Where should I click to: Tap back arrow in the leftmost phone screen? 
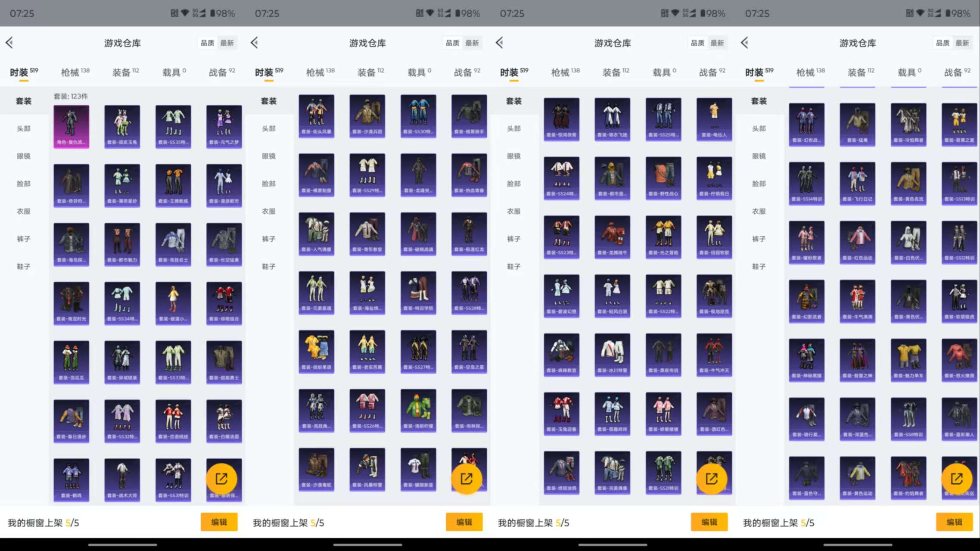pos(9,43)
